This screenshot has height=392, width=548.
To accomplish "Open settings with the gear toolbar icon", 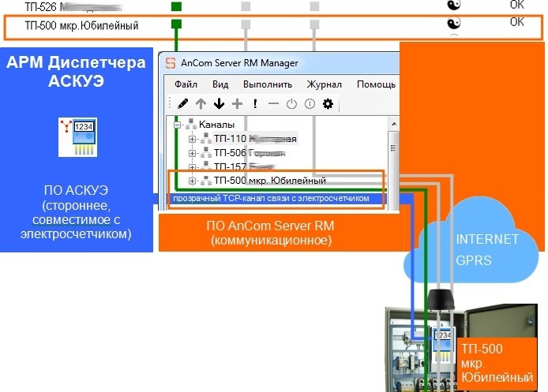I will click(328, 103).
